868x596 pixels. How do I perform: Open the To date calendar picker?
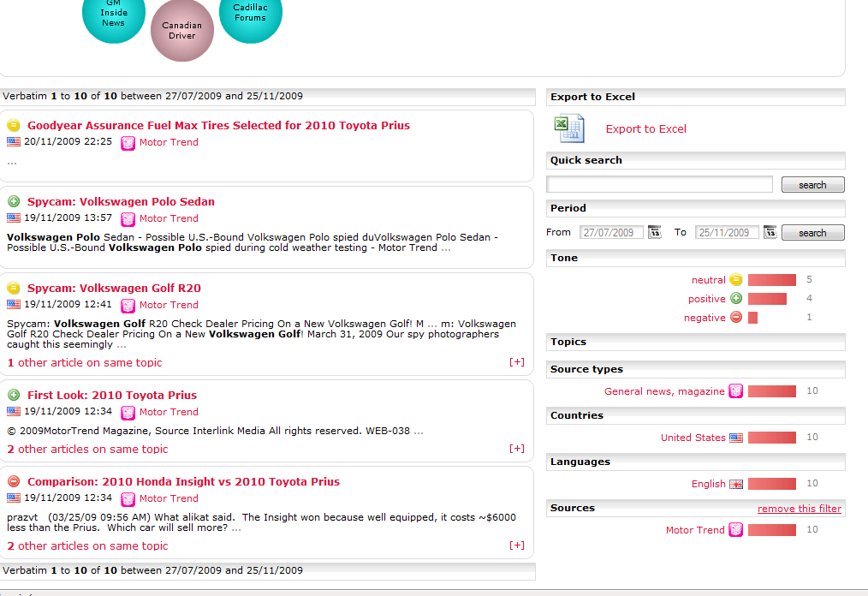coord(770,232)
